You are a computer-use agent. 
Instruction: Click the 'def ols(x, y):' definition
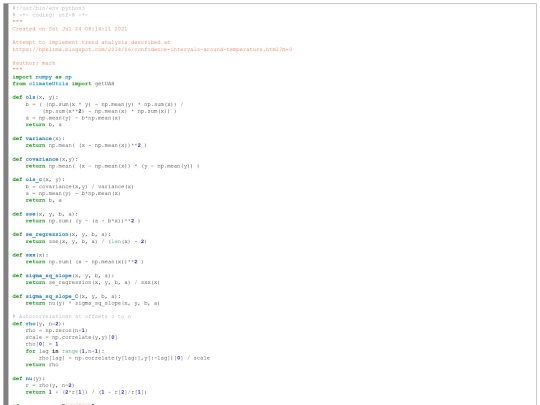tap(35, 97)
